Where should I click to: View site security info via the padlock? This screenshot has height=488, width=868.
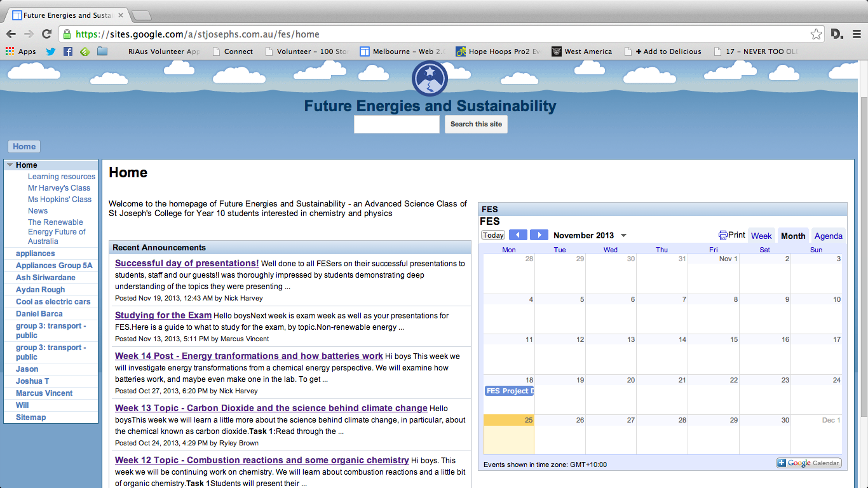(67, 34)
